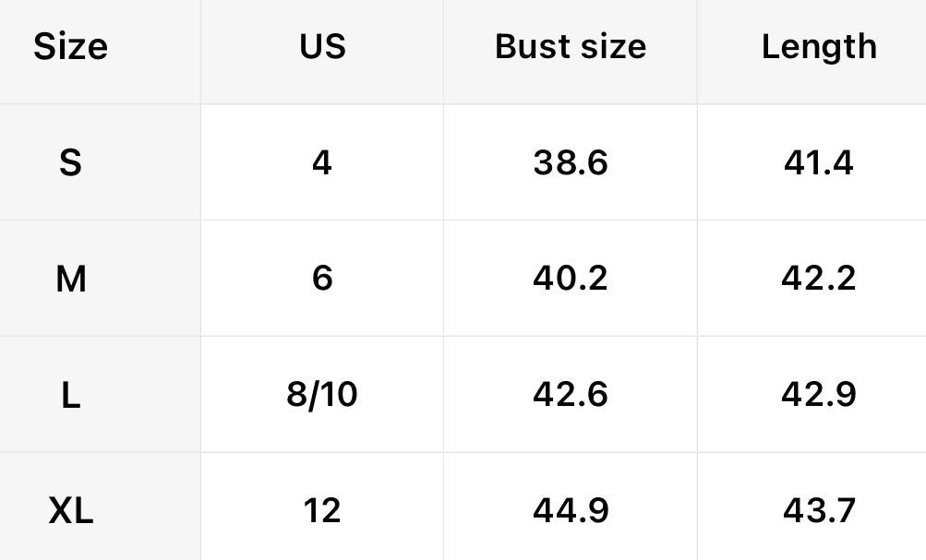The width and height of the screenshot is (926, 560).
Task: Select the L size row label
Action: click(x=70, y=394)
